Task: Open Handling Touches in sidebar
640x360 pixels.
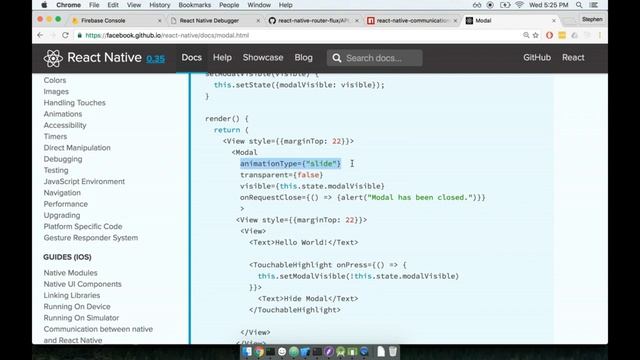Action: (x=74, y=103)
